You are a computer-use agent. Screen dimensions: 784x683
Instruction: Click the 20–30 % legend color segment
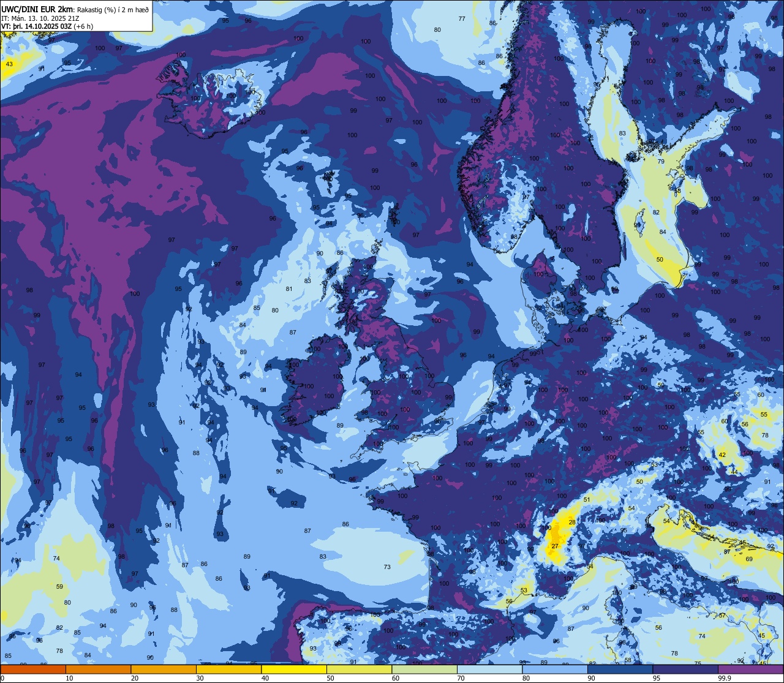coord(164,669)
